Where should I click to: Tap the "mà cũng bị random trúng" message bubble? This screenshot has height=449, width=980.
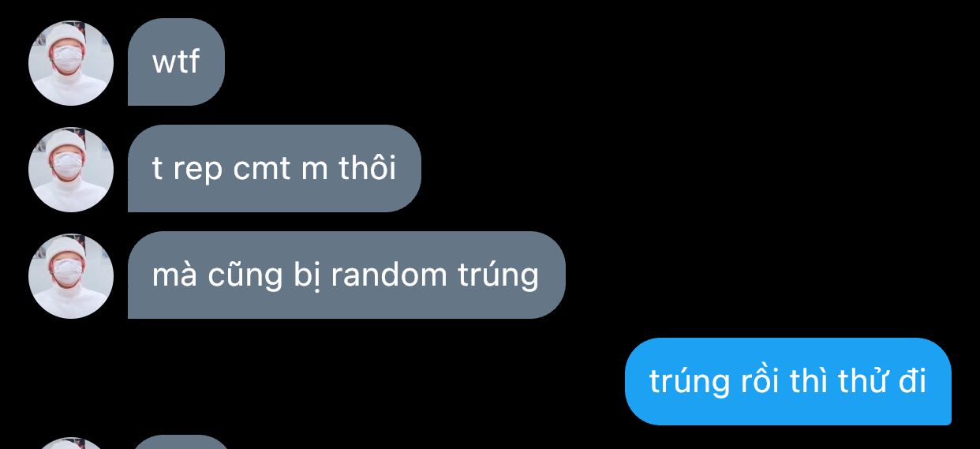(346, 275)
